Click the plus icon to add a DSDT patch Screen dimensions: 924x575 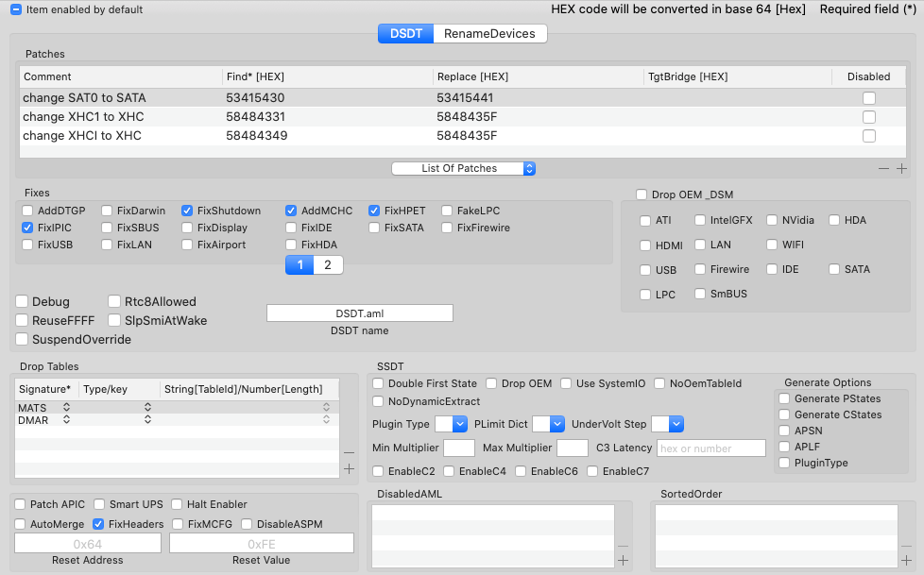tap(901, 169)
